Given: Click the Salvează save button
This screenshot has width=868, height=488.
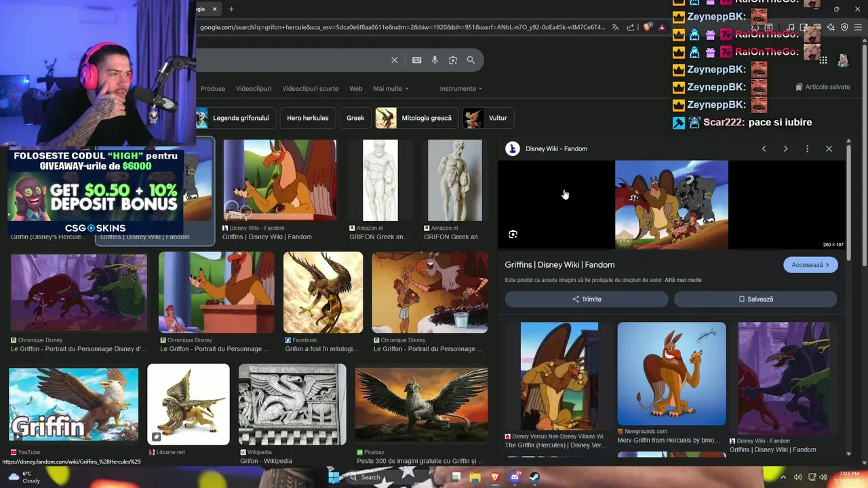Looking at the screenshot, I should pos(755,299).
